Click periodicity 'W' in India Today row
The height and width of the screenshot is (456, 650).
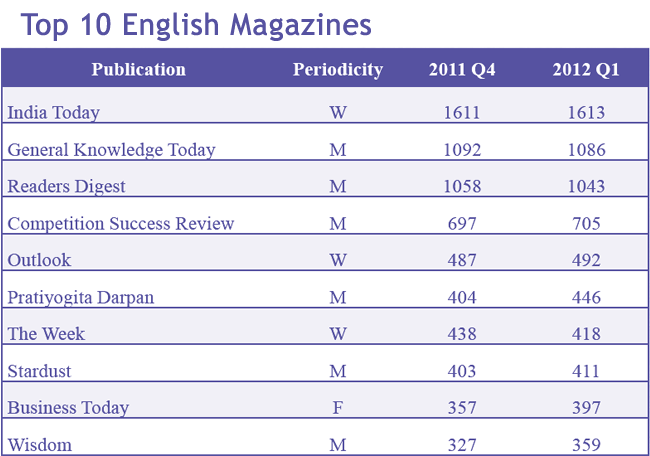point(338,113)
